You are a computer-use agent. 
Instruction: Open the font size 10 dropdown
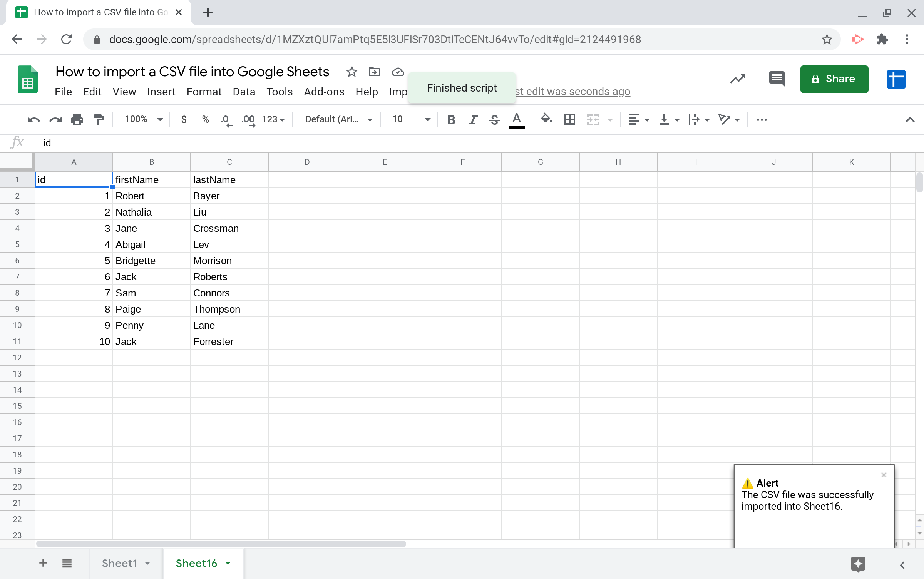(411, 119)
